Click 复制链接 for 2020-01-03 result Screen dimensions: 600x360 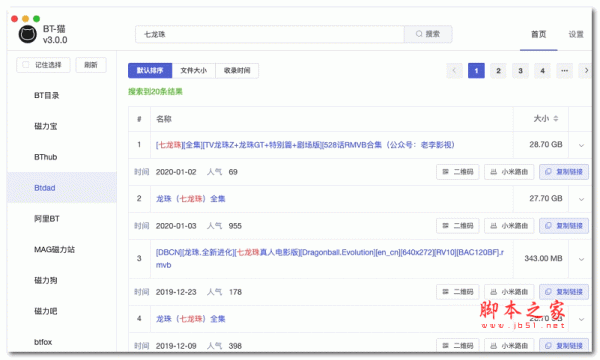[x=564, y=226]
